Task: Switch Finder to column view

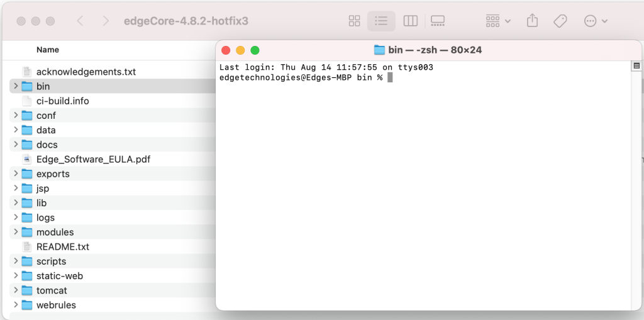Action: 410,21
